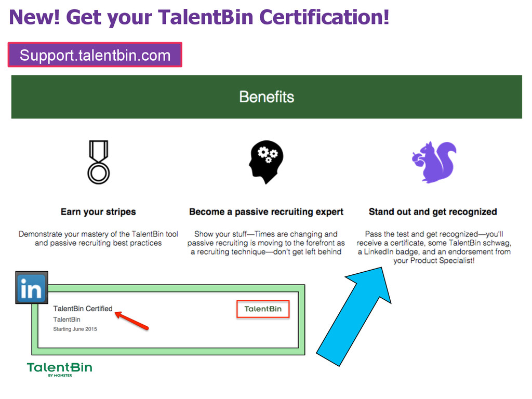Click the Stand out and get recognized heading

433,212
